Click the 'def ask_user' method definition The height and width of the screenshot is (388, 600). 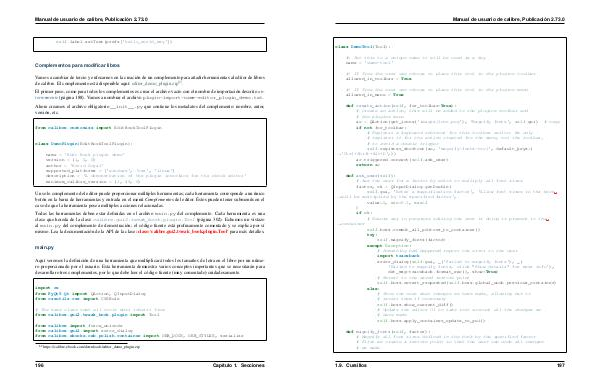(x=371, y=176)
